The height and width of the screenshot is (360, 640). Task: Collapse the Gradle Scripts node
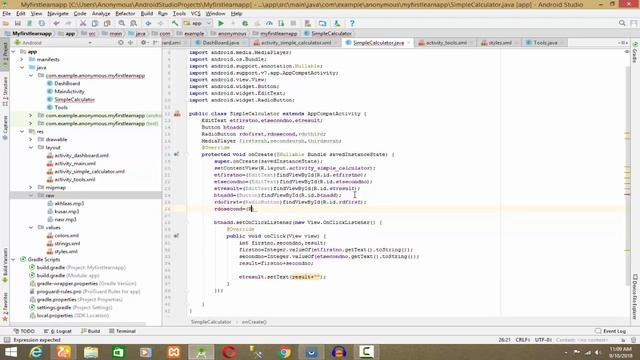pos(14,260)
